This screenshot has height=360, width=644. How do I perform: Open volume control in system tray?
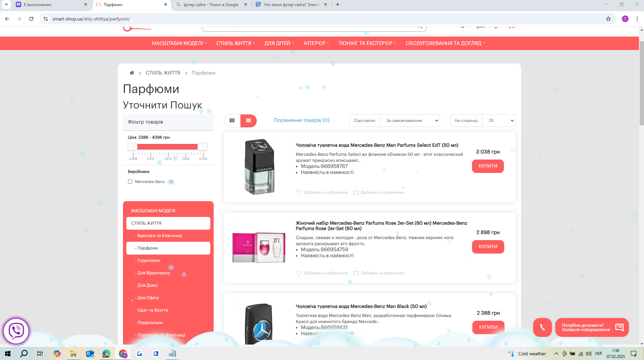(589, 354)
